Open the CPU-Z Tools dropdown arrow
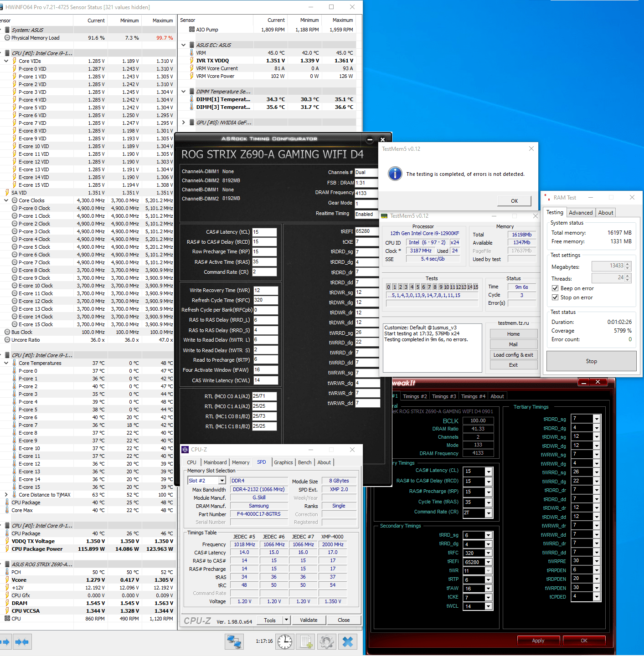This screenshot has width=644, height=656. (x=286, y=620)
